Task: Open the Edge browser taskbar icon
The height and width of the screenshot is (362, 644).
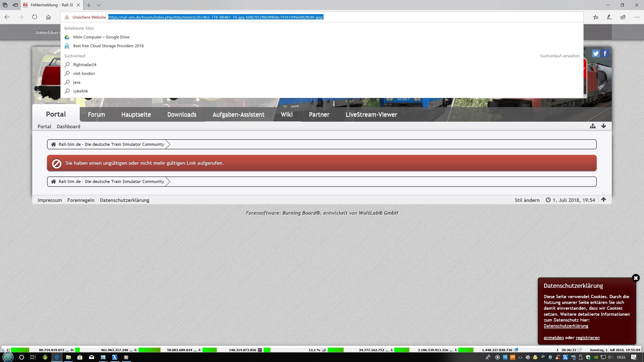Action: tap(57, 357)
